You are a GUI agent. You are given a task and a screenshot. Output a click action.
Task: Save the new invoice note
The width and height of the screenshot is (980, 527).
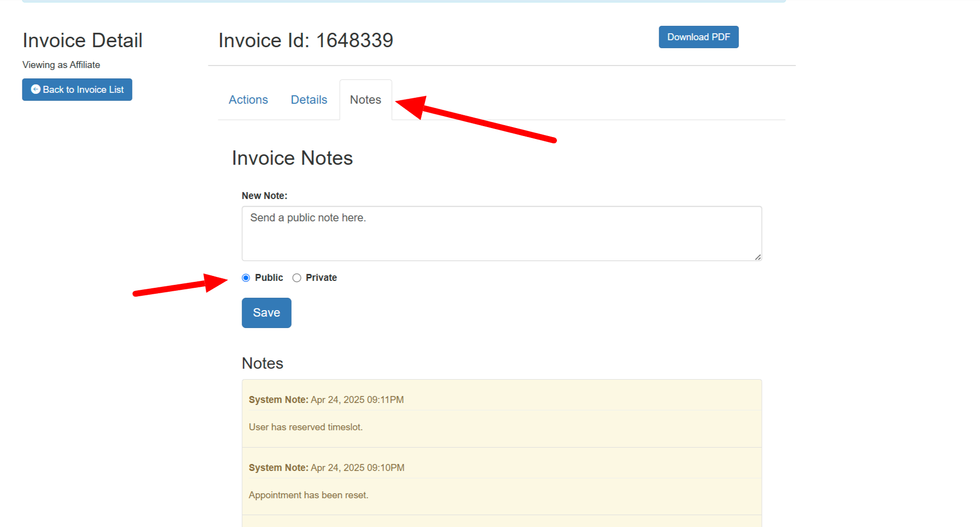(x=266, y=313)
